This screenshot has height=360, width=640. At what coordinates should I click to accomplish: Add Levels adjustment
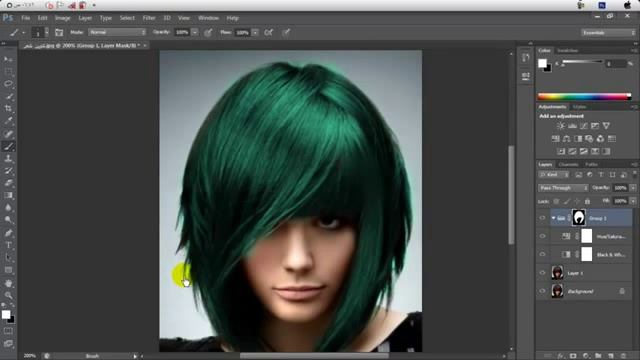coord(572,126)
